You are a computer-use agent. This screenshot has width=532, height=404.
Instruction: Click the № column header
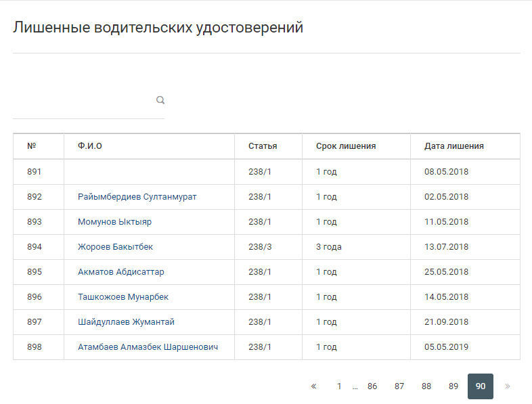(x=32, y=146)
